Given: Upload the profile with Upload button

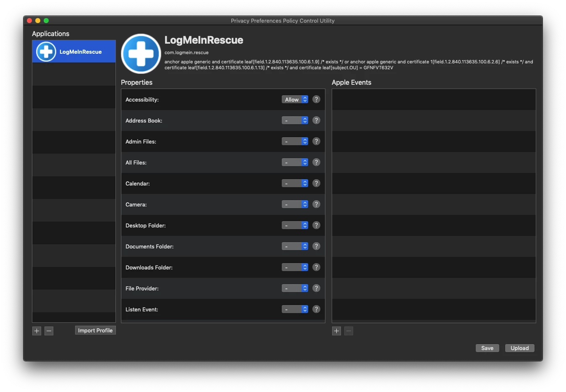Looking at the screenshot, I should click(519, 348).
